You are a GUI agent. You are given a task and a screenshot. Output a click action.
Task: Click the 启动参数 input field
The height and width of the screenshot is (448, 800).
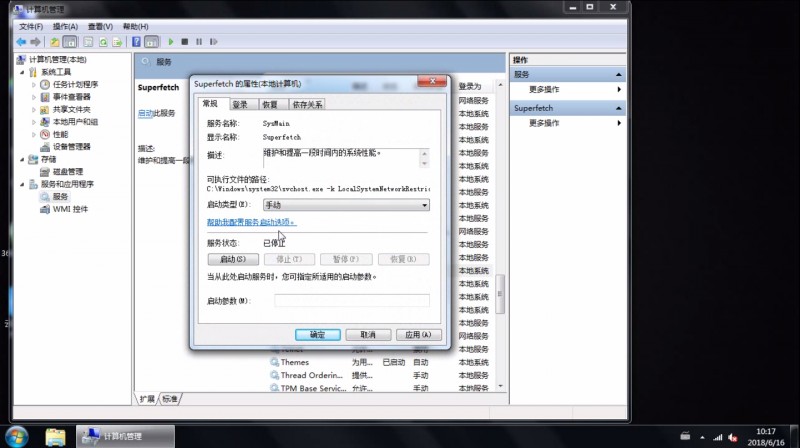(x=352, y=301)
